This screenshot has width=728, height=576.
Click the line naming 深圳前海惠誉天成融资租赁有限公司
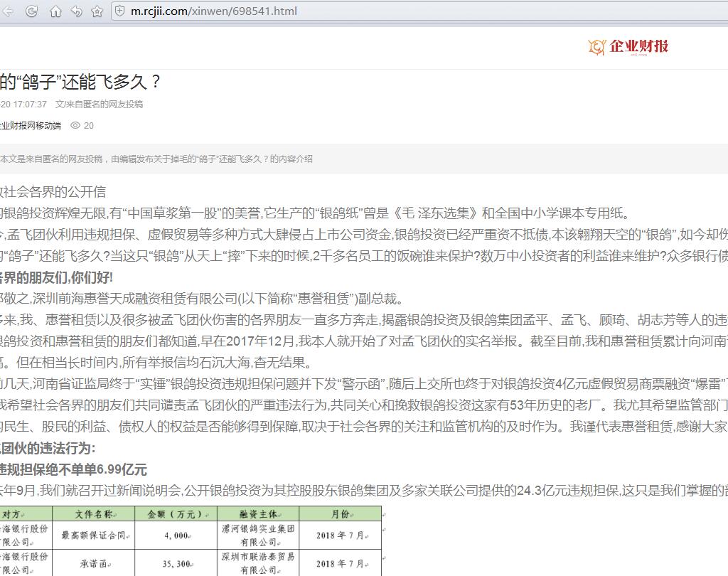tap(202, 299)
